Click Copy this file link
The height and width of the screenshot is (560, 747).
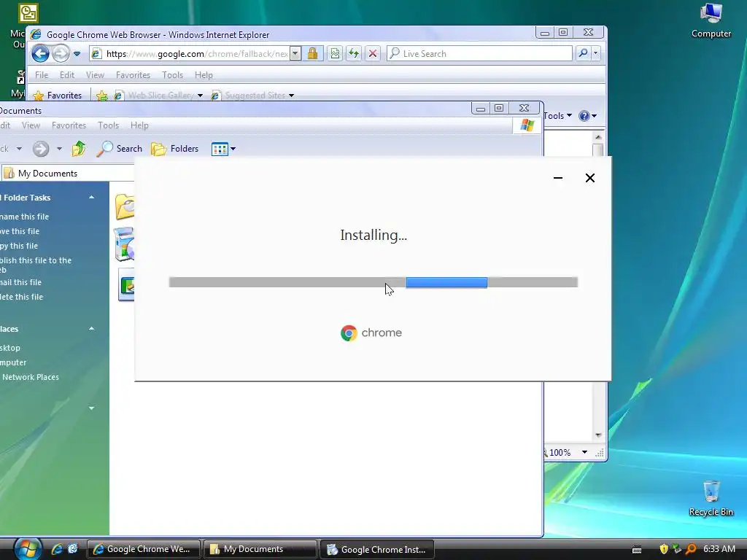tap(19, 246)
